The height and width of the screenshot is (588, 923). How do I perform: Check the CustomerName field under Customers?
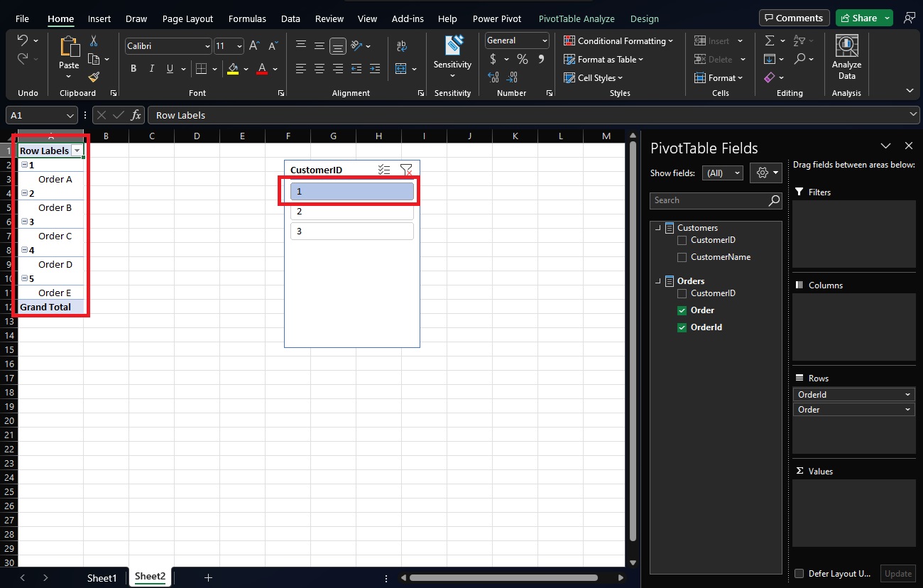(682, 257)
